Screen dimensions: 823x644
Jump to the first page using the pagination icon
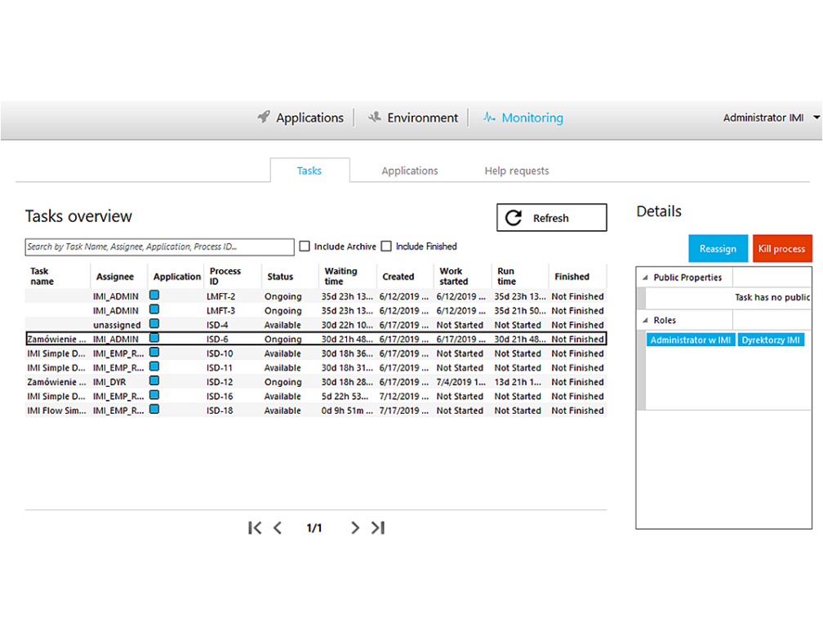[x=255, y=528]
